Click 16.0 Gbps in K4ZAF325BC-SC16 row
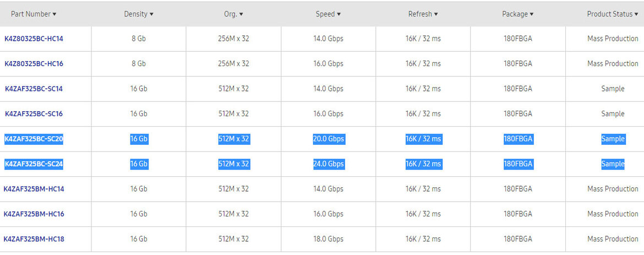Image resolution: width=644 pixels, height=255 pixels. pyautogui.click(x=328, y=114)
